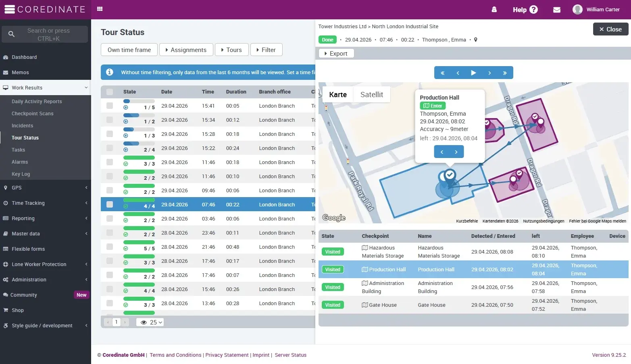Click the done check icon of the 09:46 tour
The width and height of the screenshot is (631, 364).
point(126,192)
